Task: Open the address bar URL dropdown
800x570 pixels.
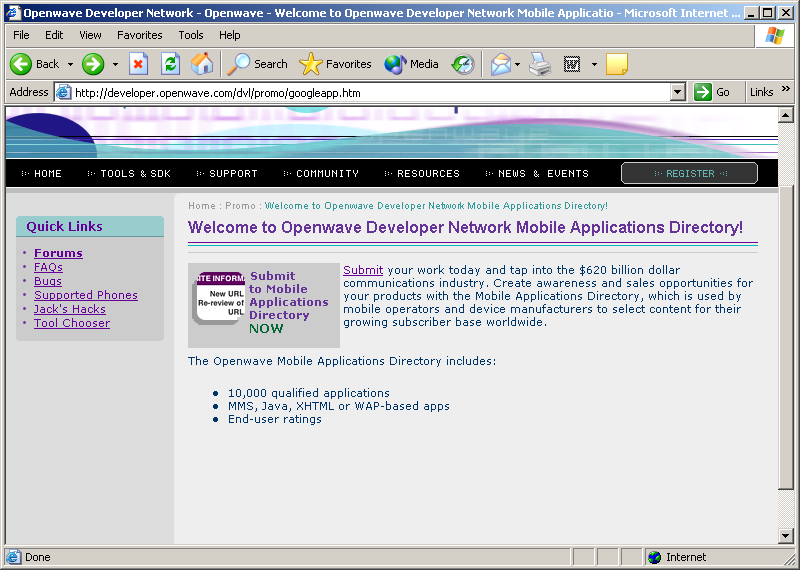Action: point(677,92)
